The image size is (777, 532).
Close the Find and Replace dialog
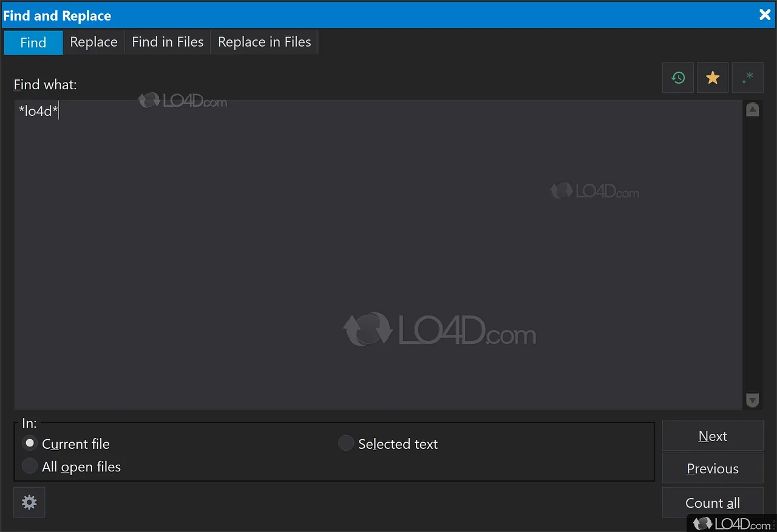[x=765, y=15]
